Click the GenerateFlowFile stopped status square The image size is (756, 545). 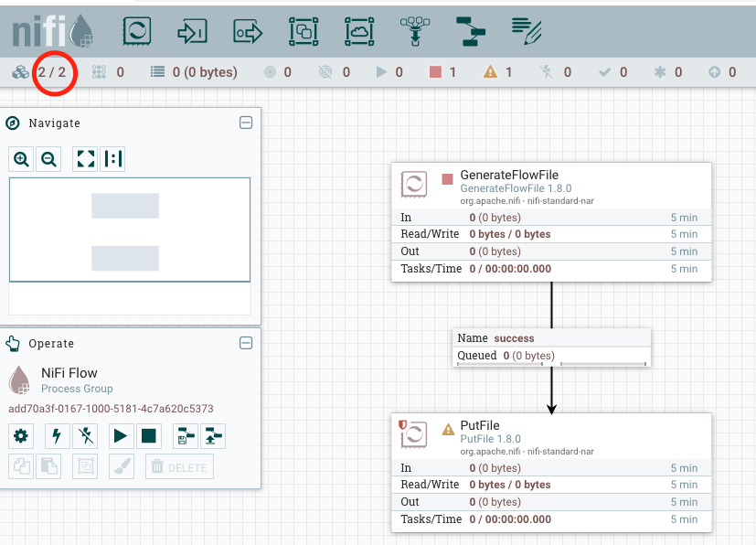coord(447,179)
